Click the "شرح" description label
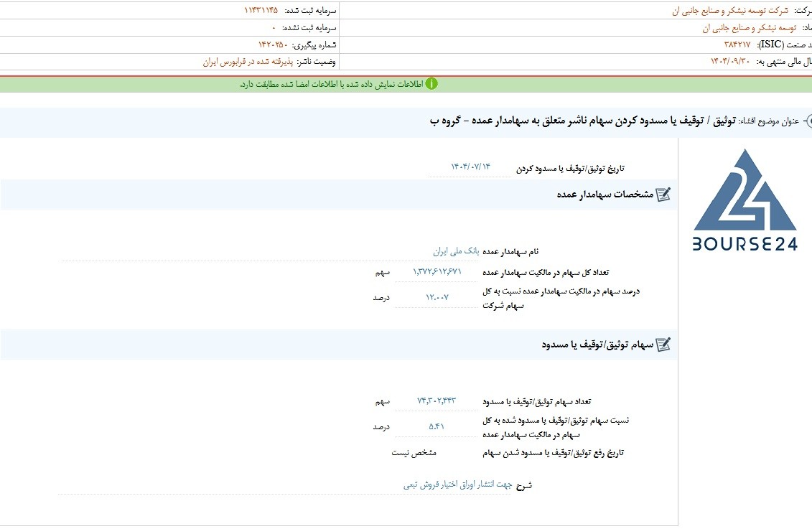This screenshot has width=812, height=529. [523, 485]
